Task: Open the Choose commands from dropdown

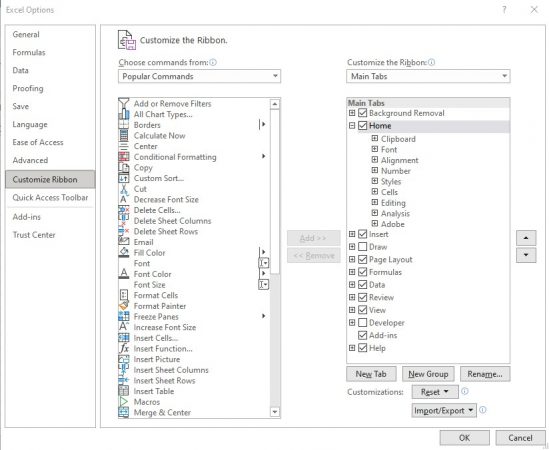Action: pos(199,76)
